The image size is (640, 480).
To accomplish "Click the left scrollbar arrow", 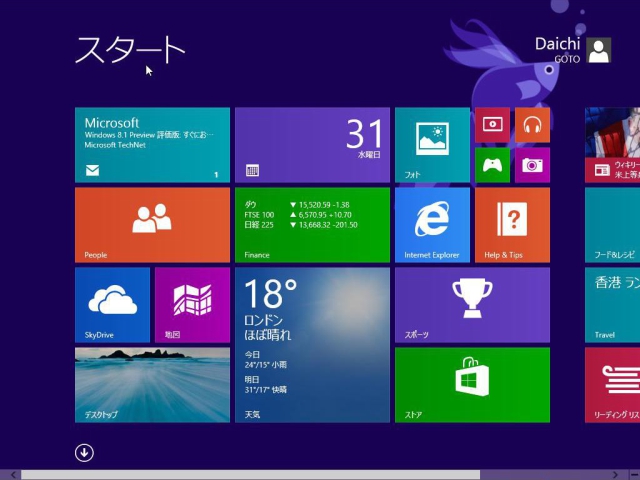I will click(13, 475).
